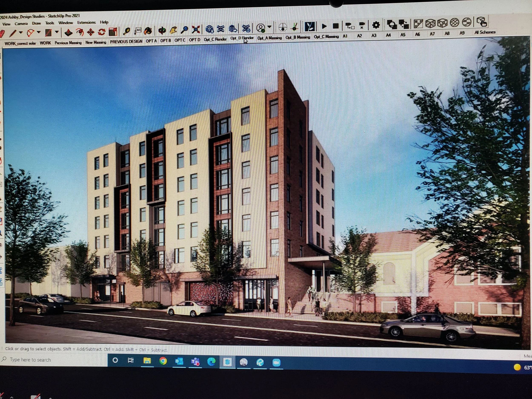Image resolution: width=532 pixels, height=399 pixels.
Task: Click the Windows taskbar search box
Action: [54, 360]
